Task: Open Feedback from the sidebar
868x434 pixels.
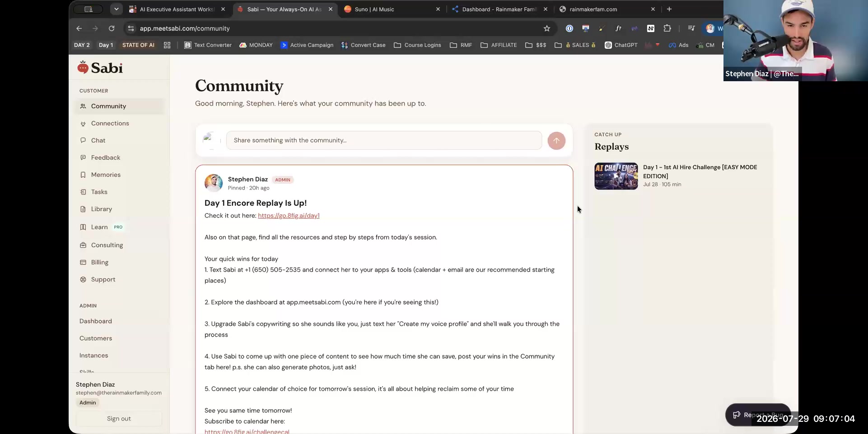Action: [120, 157]
